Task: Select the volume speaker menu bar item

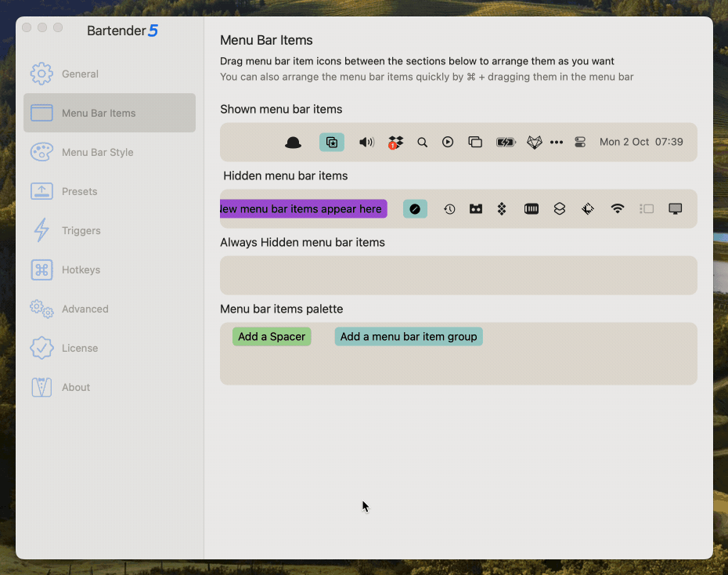Action: pos(366,143)
